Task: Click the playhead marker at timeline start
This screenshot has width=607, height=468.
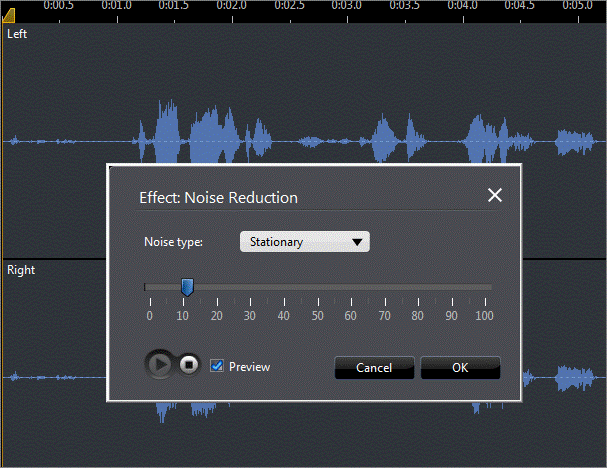Action: (x=9, y=15)
